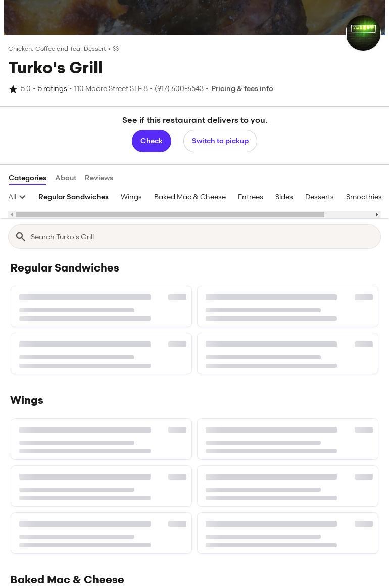The image size is (389, 588).
Task: Click the horizontal category scrollbar thumb
Action: pos(170,214)
